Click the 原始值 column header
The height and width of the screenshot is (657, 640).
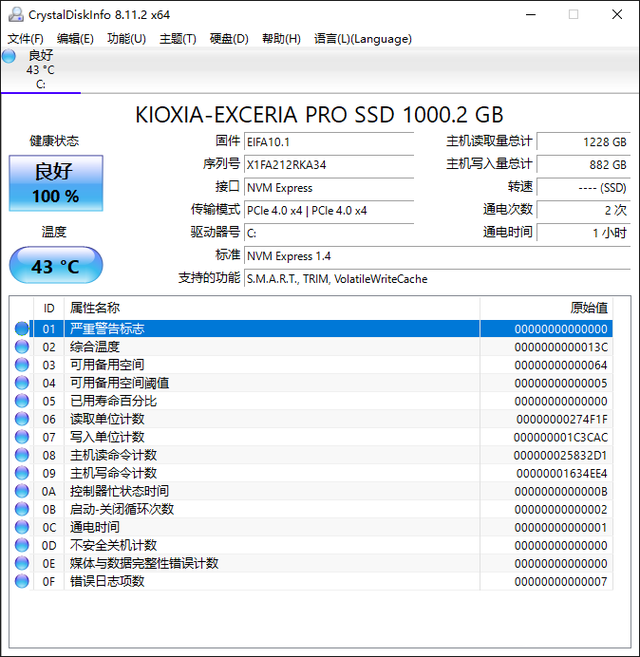(547, 308)
